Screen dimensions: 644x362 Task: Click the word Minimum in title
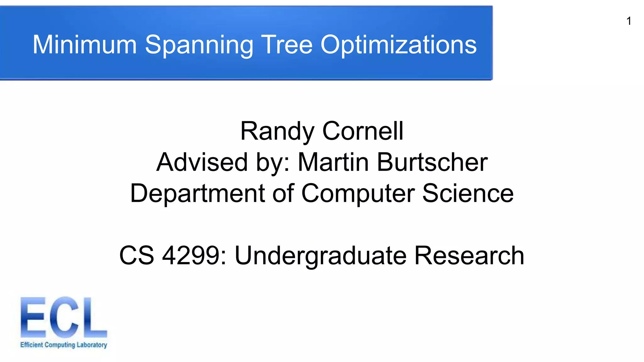click(x=85, y=44)
